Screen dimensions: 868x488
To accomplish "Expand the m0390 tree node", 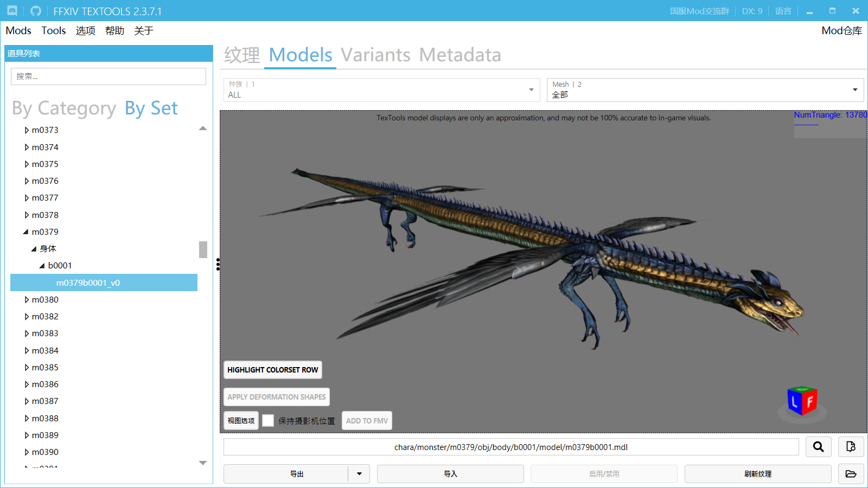I will (x=27, y=452).
